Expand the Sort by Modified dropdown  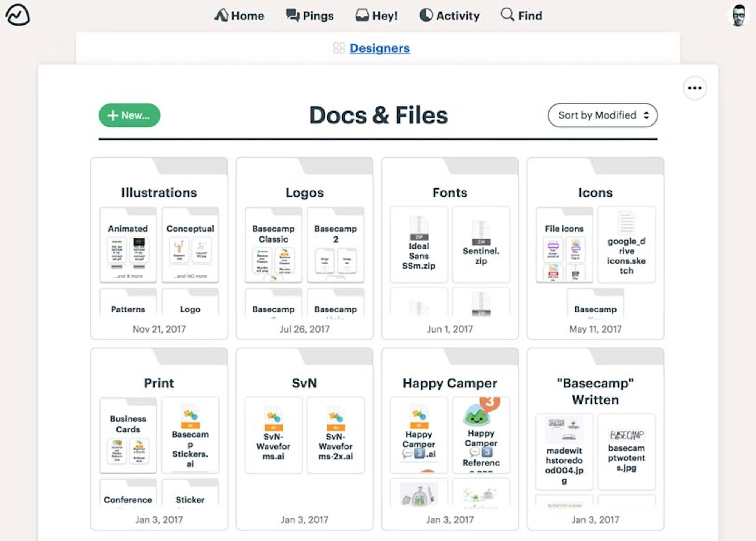pos(603,115)
